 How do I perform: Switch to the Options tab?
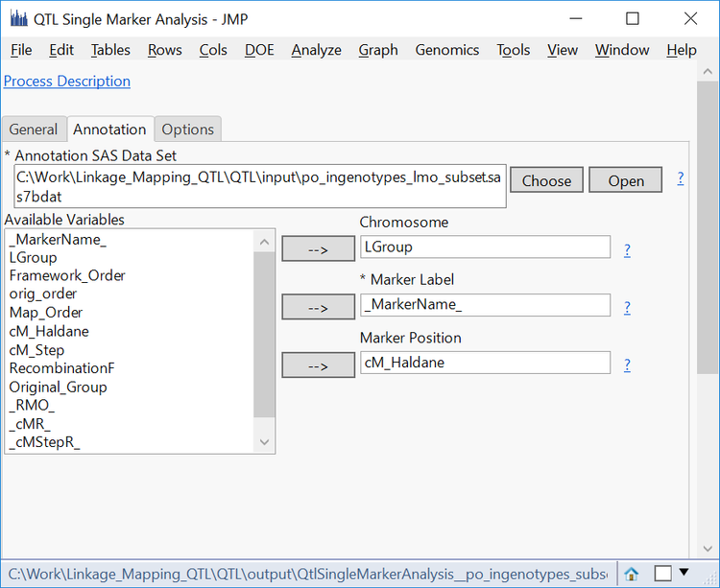click(188, 129)
